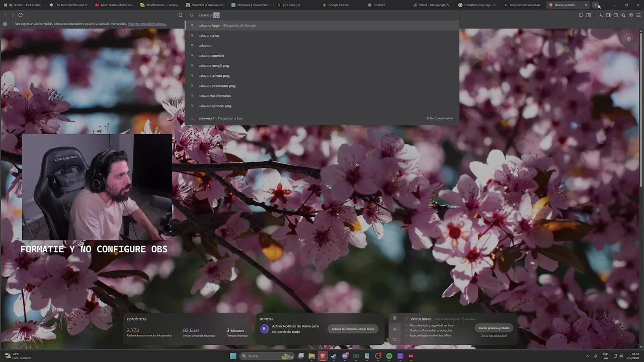
Task: Click 'Iniciar prueba gratuita' VPN button
Action: [x=494, y=328]
